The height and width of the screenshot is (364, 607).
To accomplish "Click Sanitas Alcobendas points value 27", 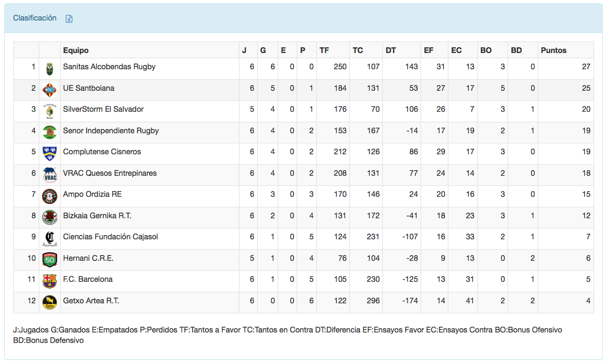I will (x=586, y=67).
